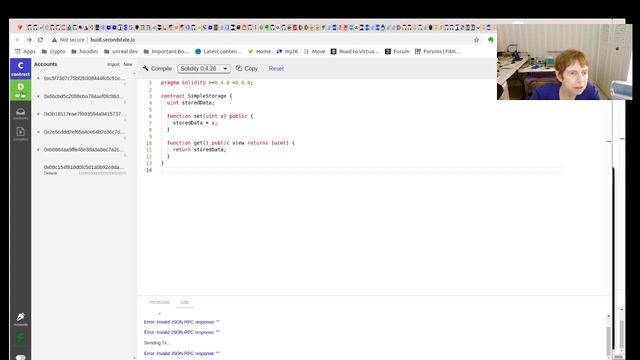Open the crypto bookmarks folder

pos(53,51)
